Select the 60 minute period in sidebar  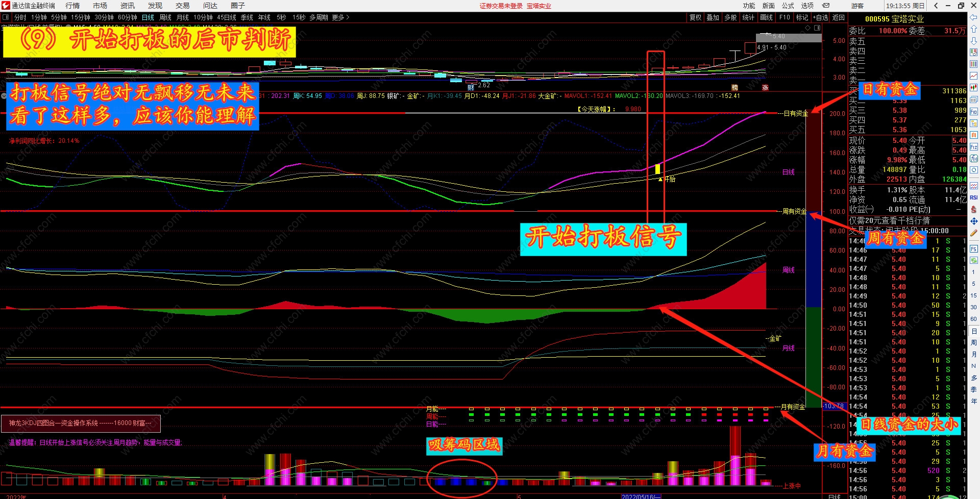coord(974,319)
